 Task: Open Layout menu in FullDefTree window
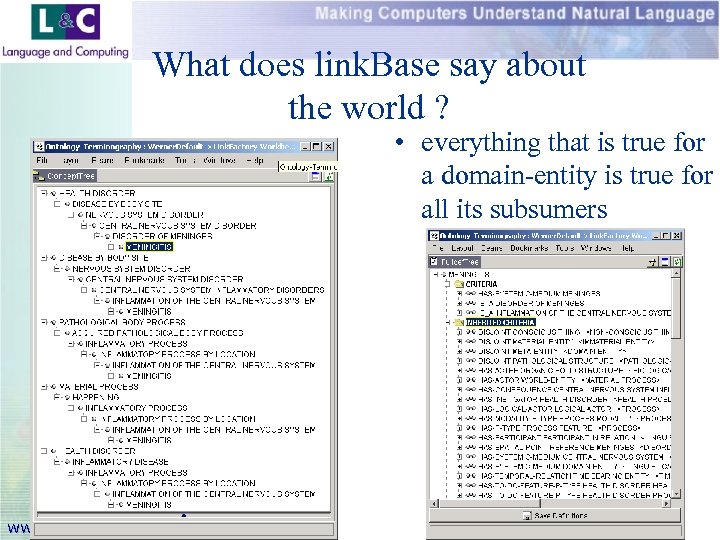462,248
